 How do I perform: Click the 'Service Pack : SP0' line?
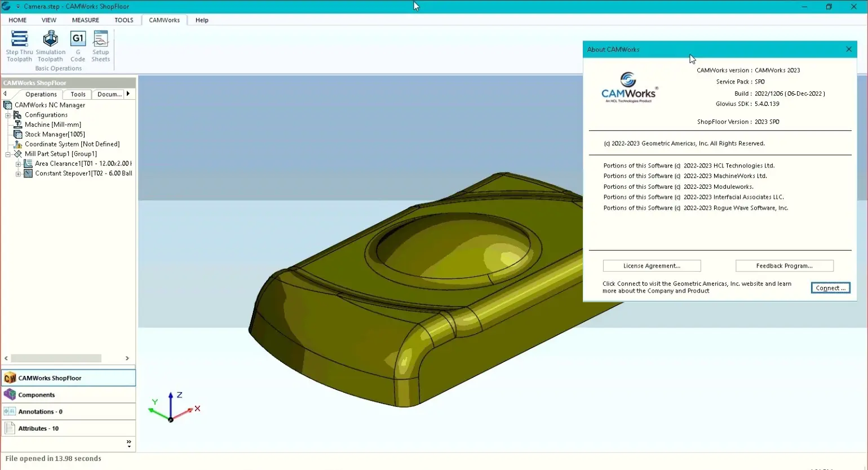741,82
